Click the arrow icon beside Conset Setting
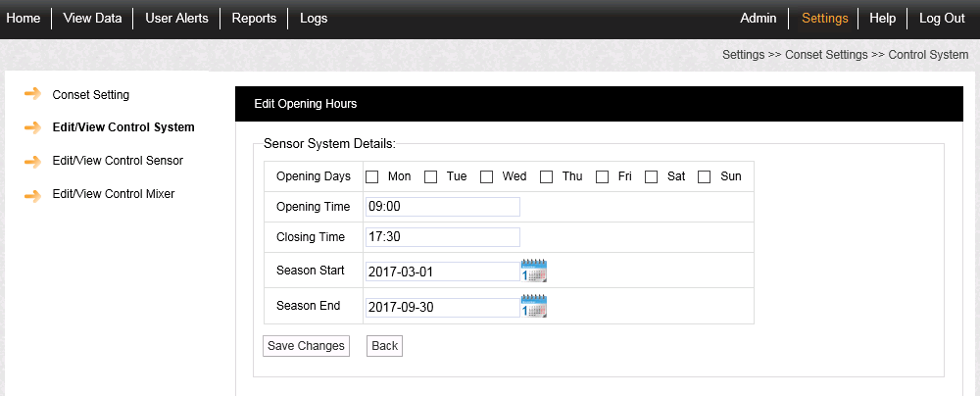The image size is (980, 396). point(32,94)
